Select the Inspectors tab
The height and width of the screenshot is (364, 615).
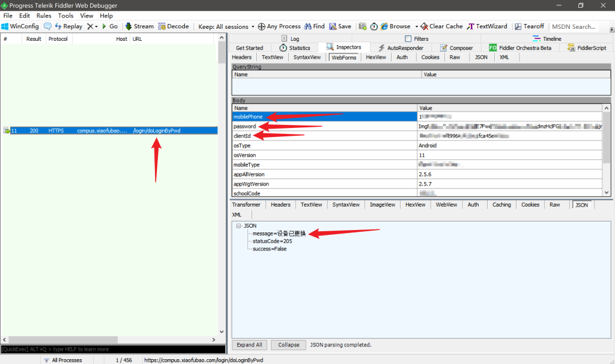pyautogui.click(x=344, y=47)
